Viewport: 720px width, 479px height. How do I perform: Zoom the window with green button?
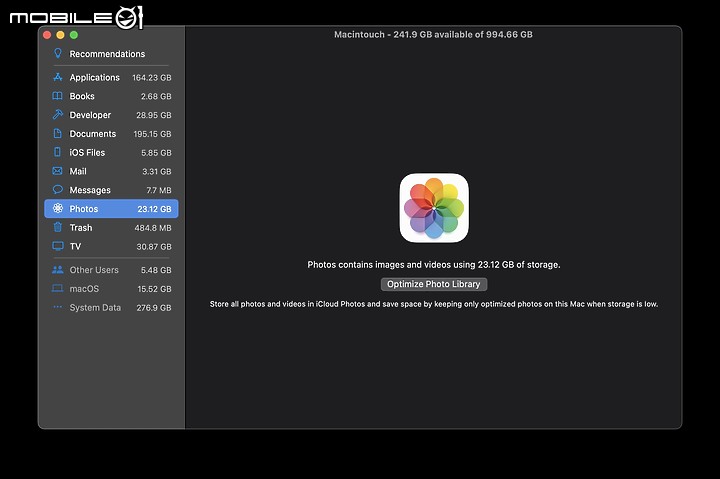[73, 35]
